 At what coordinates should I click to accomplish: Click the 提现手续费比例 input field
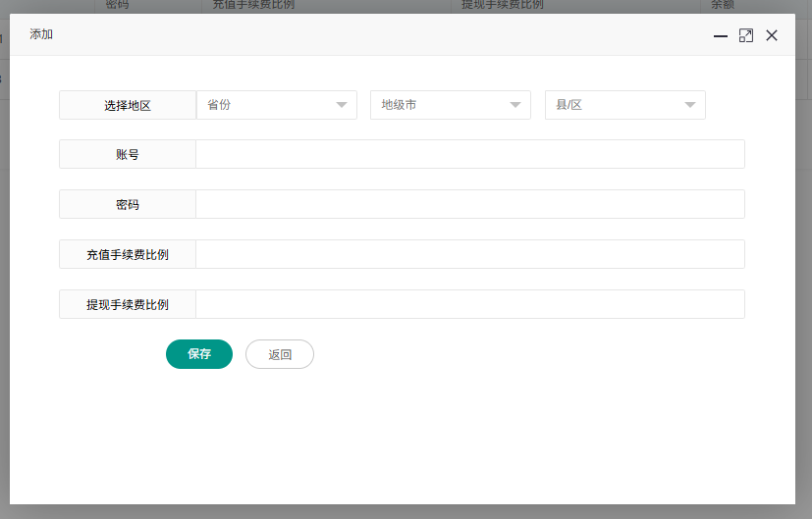(x=470, y=304)
